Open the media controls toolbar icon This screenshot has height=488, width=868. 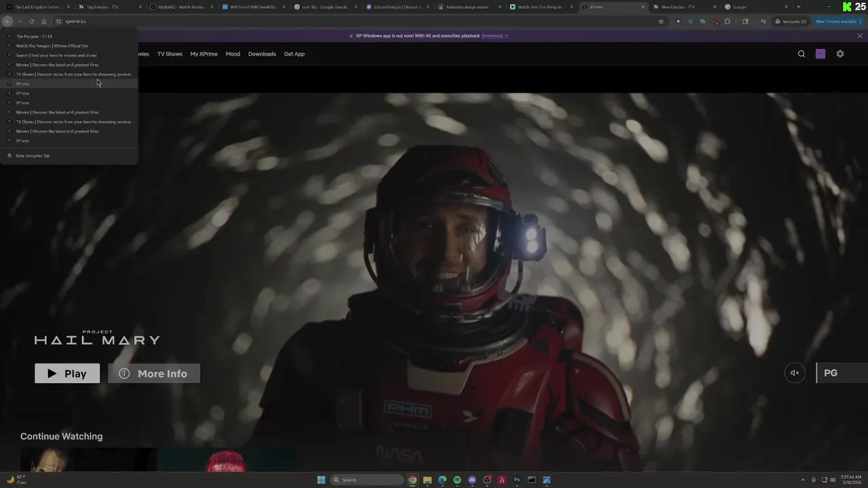[x=763, y=21]
